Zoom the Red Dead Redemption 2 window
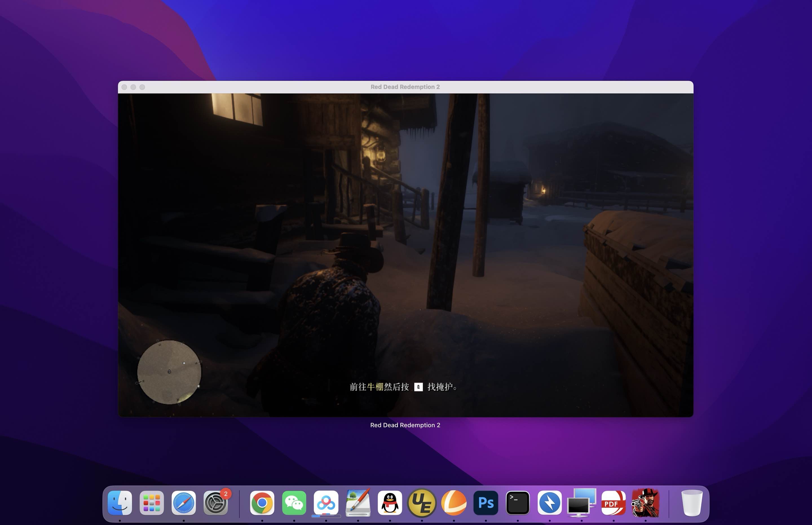Viewport: 812px width, 525px height. (x=142, y=87)
